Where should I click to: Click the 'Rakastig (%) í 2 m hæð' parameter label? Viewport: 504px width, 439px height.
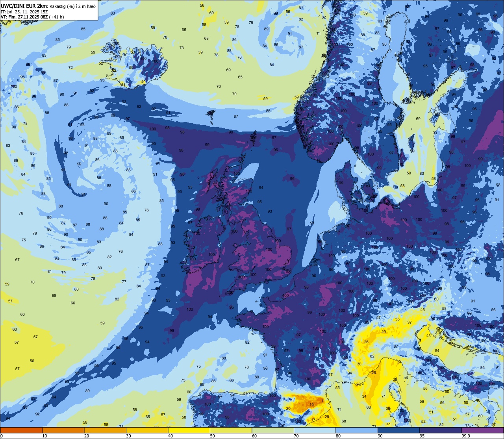(x=72, y=6)
